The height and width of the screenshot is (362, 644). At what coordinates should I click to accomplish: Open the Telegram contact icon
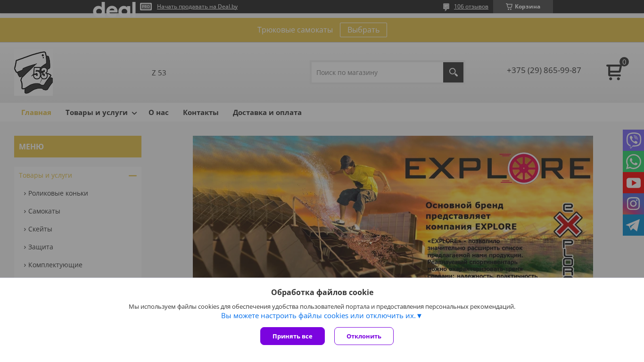coord(633,225)
